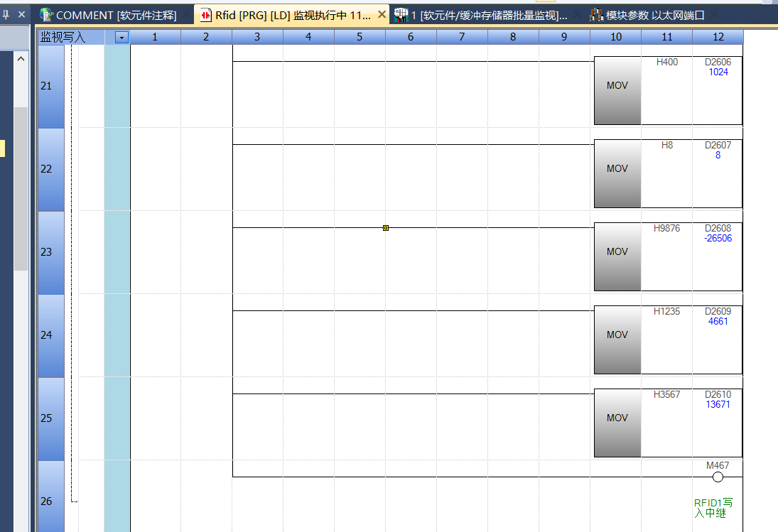
Task: Click the M467 output coil
Action: [x=718, y=477]
